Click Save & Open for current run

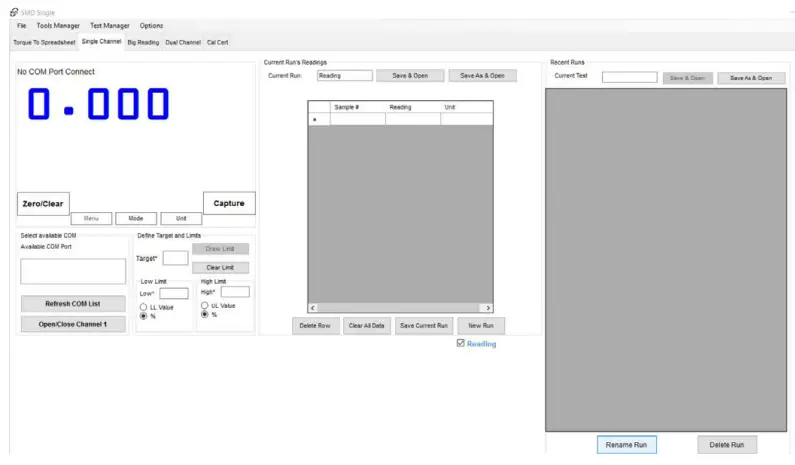410,76
